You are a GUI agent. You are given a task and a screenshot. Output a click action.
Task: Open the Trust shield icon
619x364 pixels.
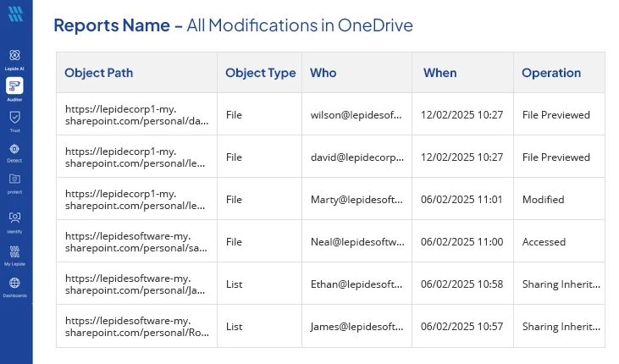point(14,117)
